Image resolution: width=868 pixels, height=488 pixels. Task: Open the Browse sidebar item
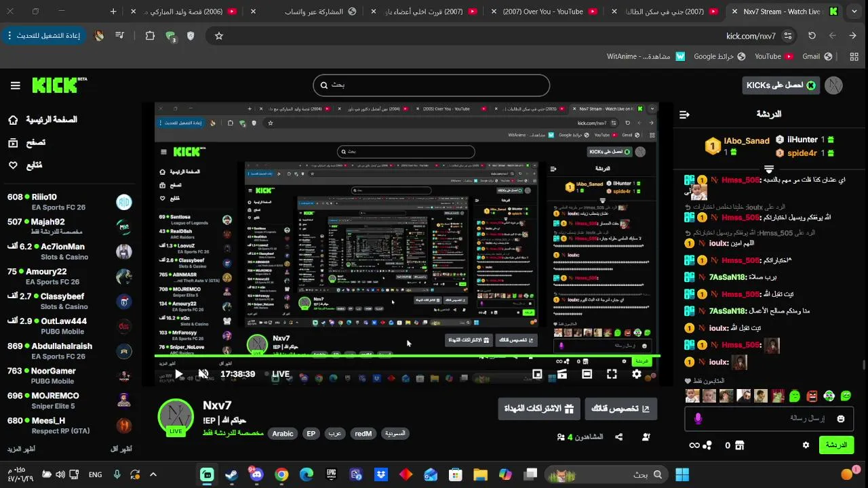click(x=27, y=142)
